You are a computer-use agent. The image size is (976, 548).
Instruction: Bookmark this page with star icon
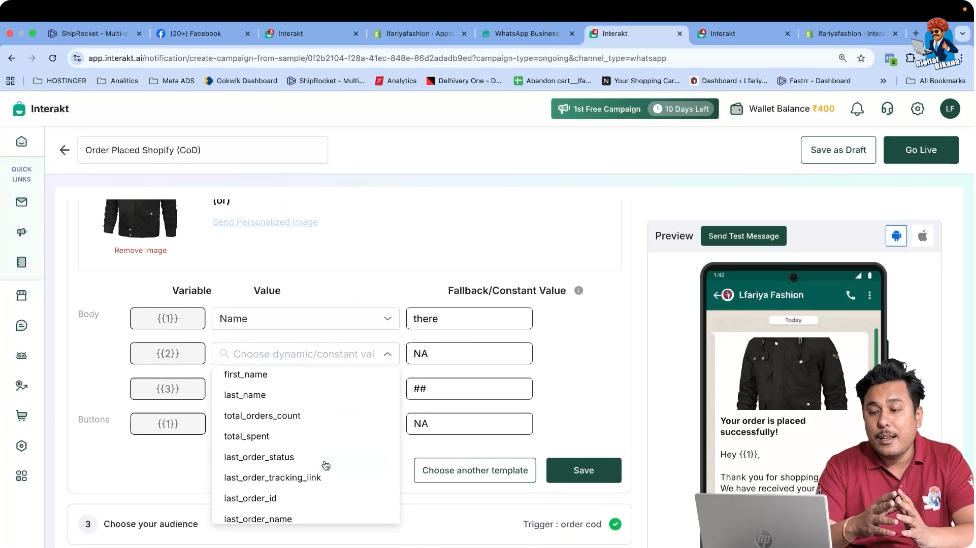(x=861, y=58)
